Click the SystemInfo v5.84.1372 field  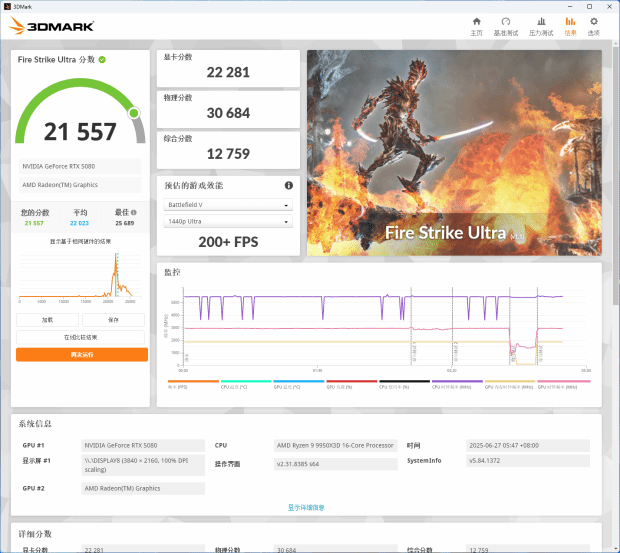[x=528, y=461]
